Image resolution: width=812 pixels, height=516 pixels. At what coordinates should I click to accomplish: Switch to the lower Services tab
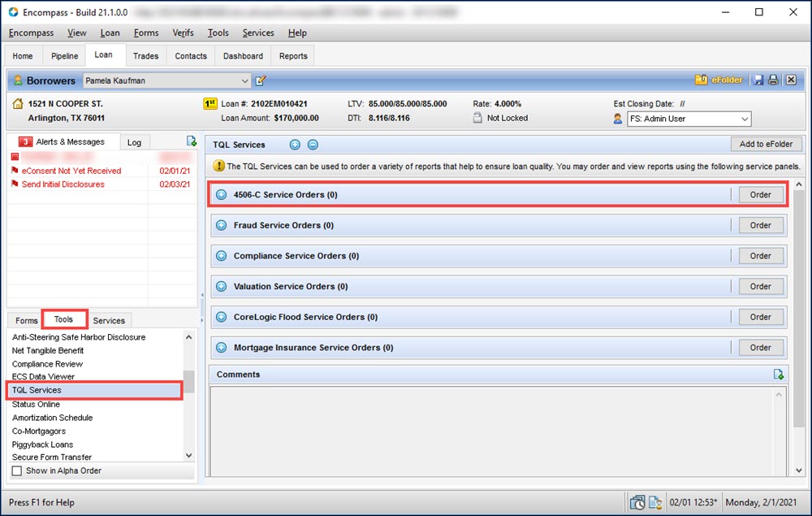pos(109,321)
